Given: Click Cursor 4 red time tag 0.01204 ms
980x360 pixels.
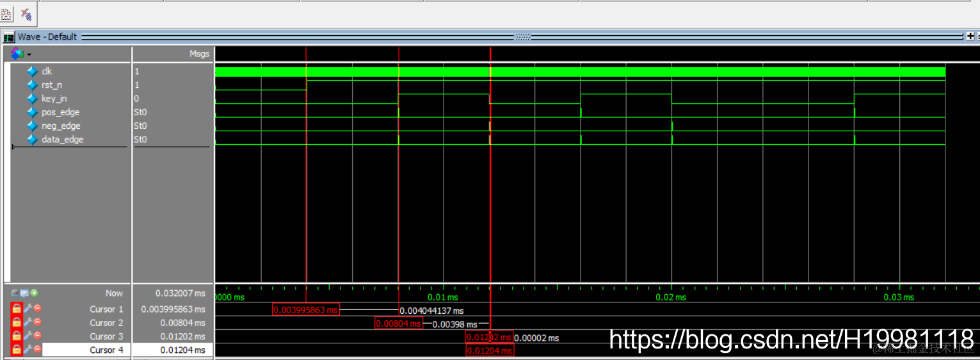Looking at the screenshot, I should click(490, 350).
